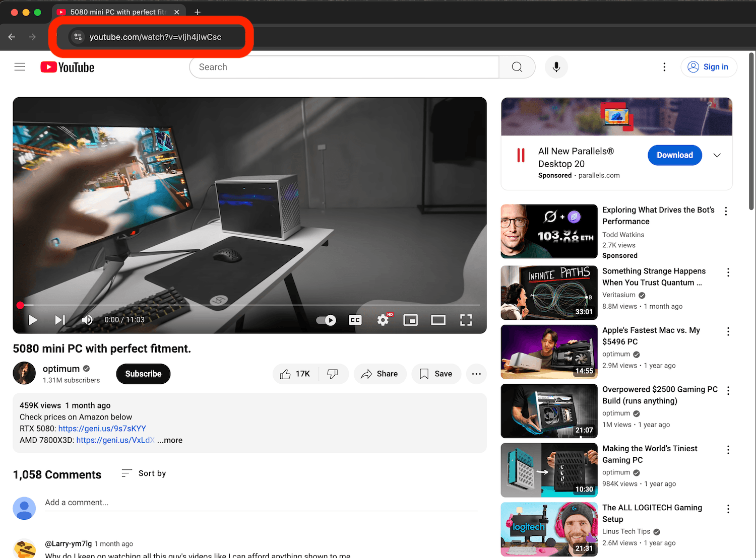Open YouTube home via the logo

pyautogui.click(x=67, y=66)
